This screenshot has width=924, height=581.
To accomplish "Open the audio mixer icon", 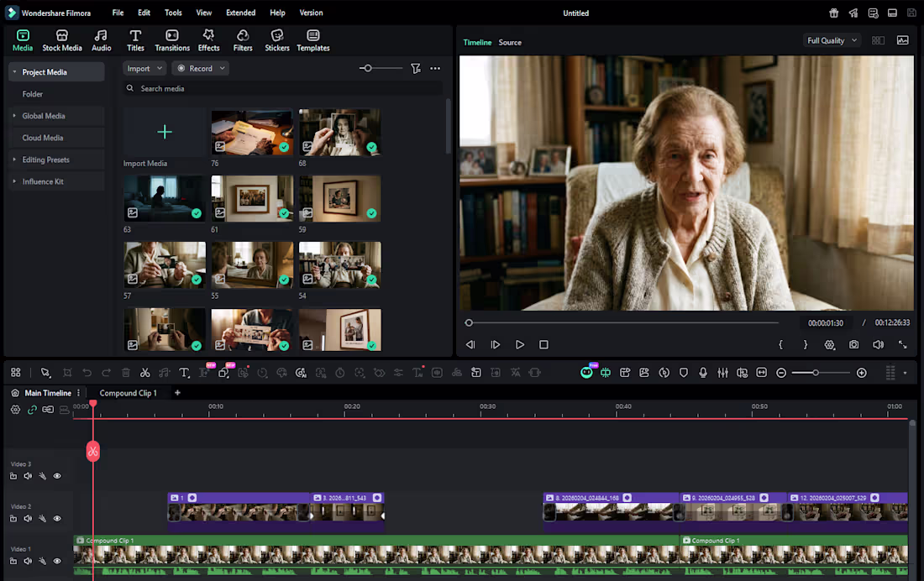I will [722, 373].
